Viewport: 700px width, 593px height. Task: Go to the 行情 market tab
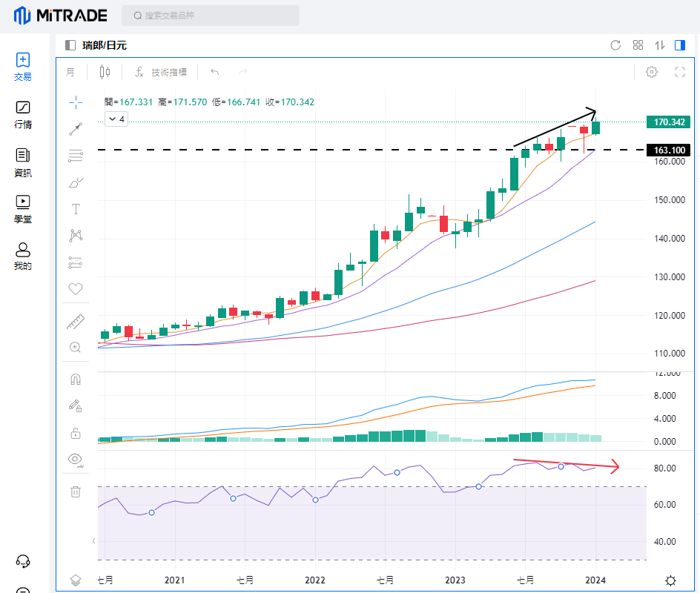tap(23, 115)
